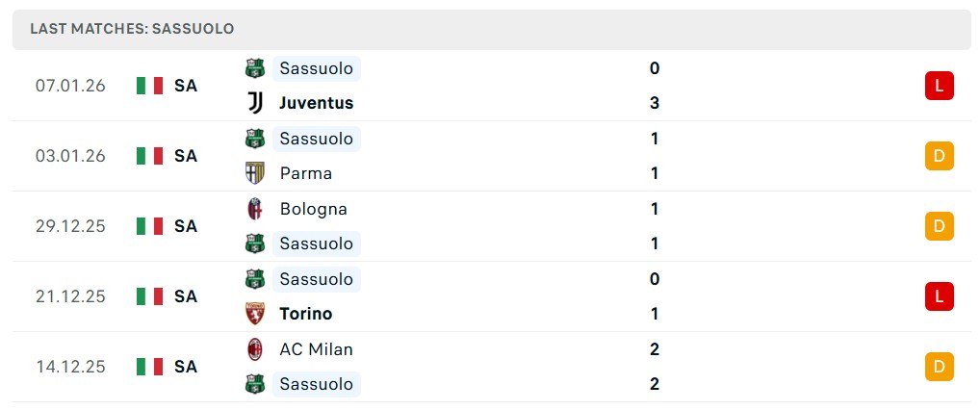
Task: Click the D badge for AC Milan match
Action: click(x=939, y=367)
